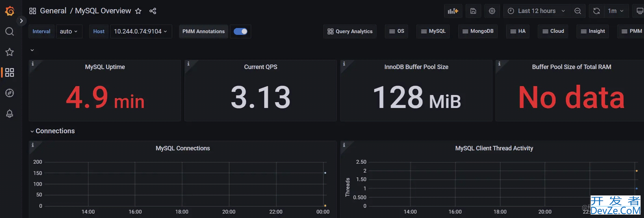The image size is (644, 218).
Task: Show info for Buffer Pool Size of Total RAM
Action: (500, 64)
